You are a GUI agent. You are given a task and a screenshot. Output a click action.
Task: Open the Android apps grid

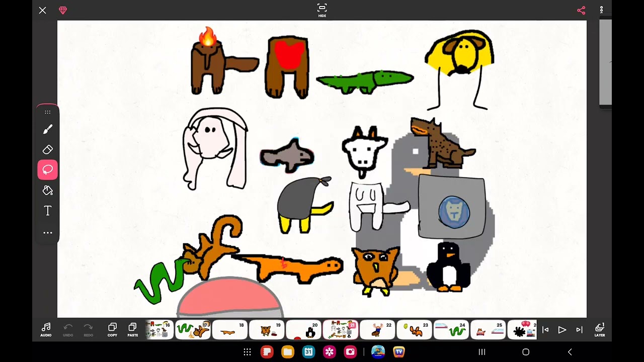pos(247,352)
